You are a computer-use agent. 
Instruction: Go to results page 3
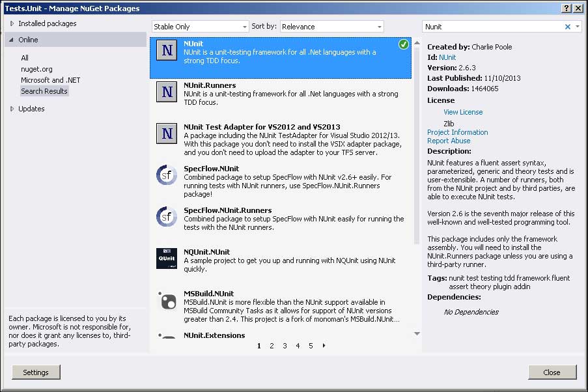point(285,346)
